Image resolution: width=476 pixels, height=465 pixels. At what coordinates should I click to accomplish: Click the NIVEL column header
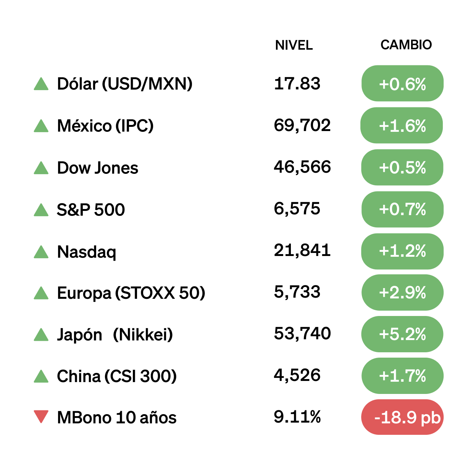click(294, 45)
